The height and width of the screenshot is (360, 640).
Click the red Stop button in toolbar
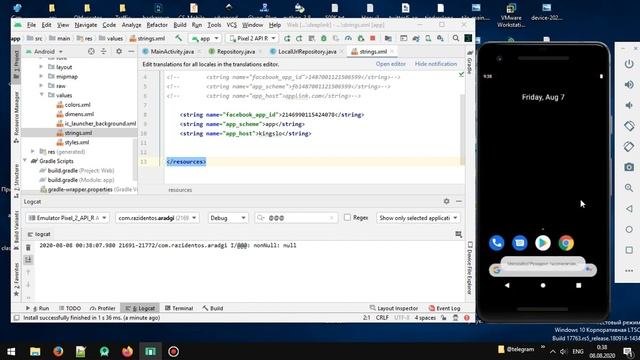(x=373, y=38)
